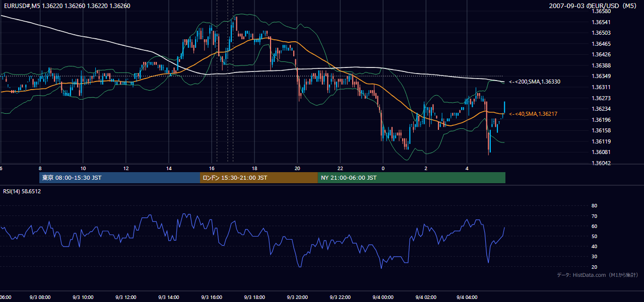Click the 40 SMA 1.36217 label
Image resolution: width=644 pixels, height=302 pixels.
click(x=533, y=114)
